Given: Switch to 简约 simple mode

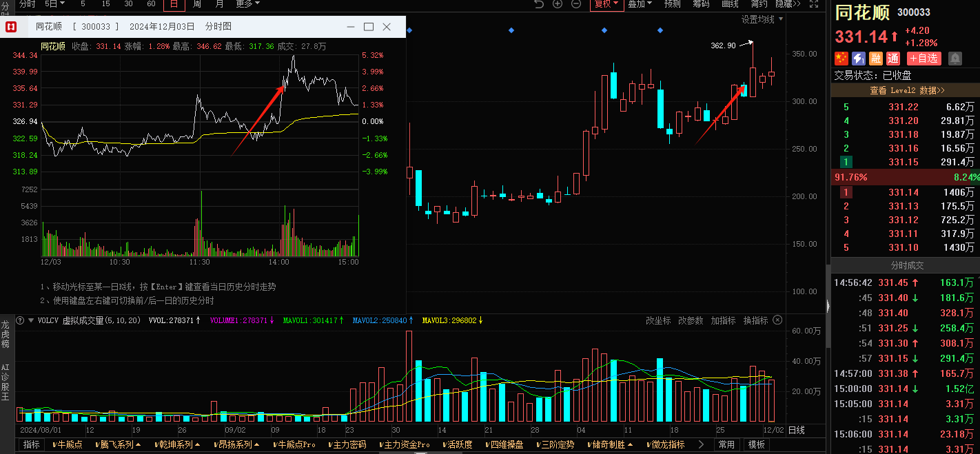Looking at the screenshot, I should point(759,4).
